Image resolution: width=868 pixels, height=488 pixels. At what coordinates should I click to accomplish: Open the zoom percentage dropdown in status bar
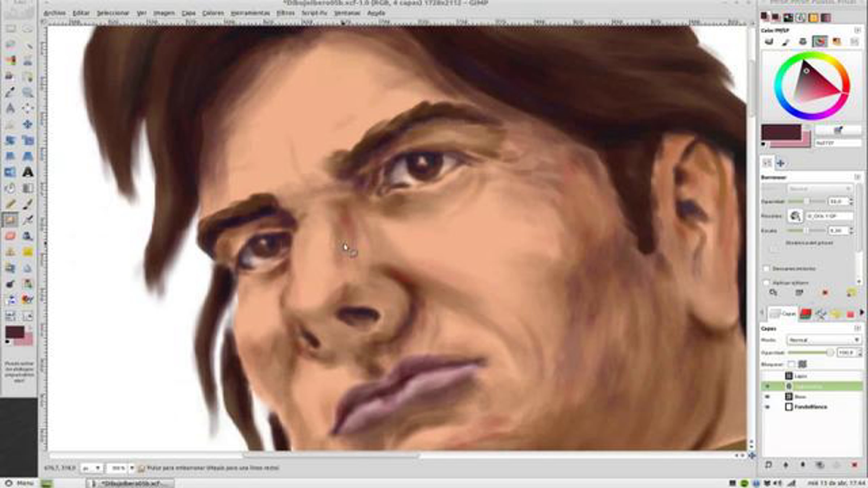[x=132, y=468]
